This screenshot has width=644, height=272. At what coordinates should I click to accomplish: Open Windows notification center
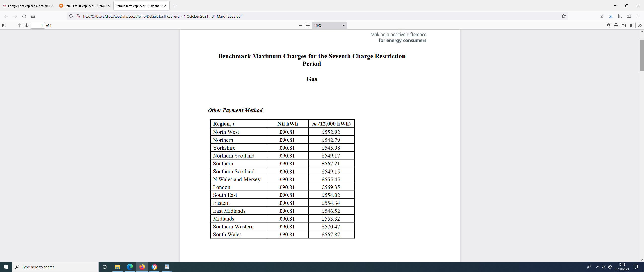(636, 267)
